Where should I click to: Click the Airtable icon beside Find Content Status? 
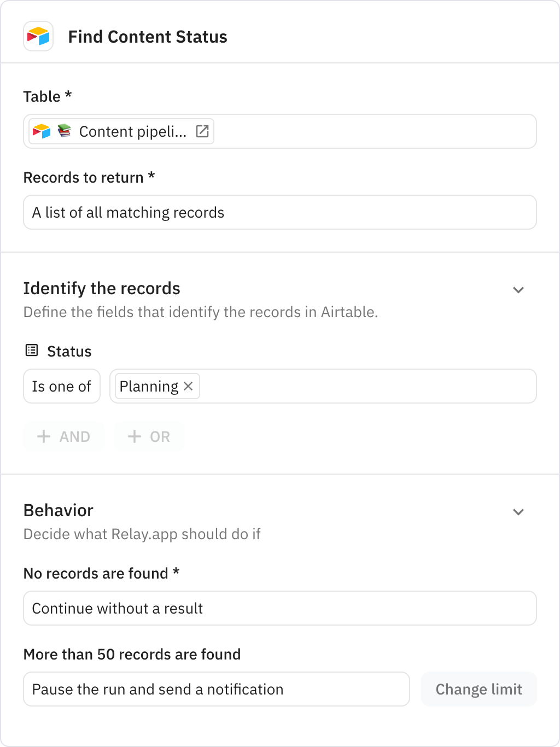37,37
